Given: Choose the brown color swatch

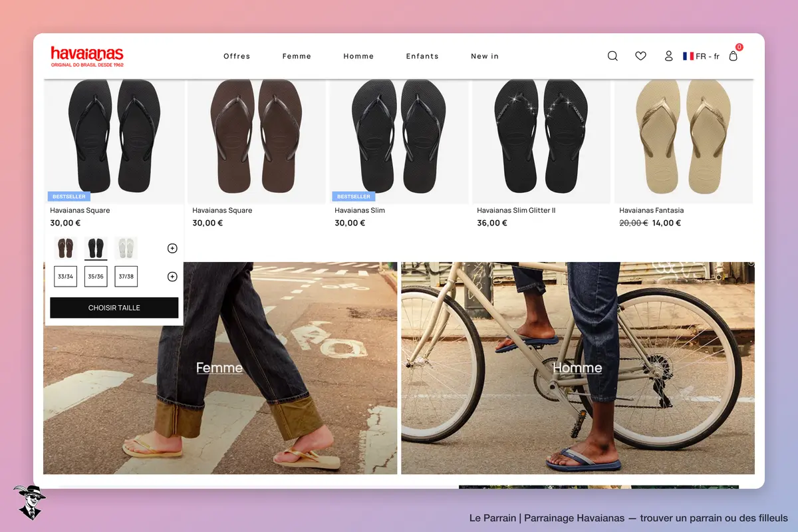Looking at the screenshot, I should [66, 248].
